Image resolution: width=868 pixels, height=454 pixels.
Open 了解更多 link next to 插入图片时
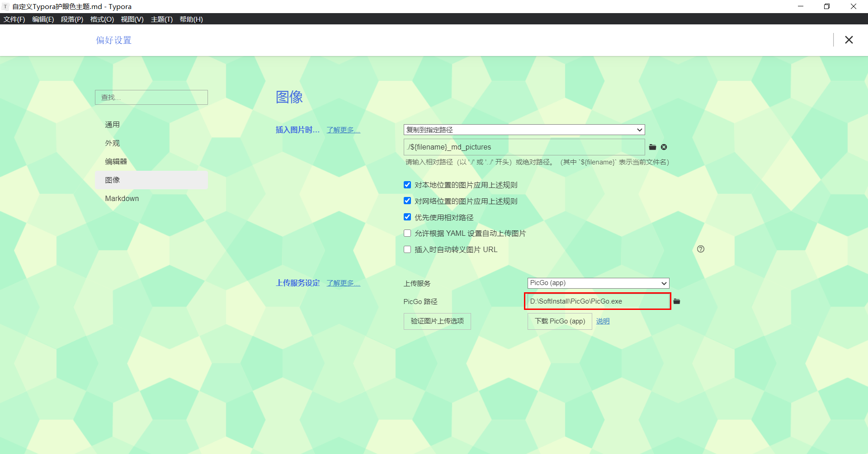tap(344, 130)
